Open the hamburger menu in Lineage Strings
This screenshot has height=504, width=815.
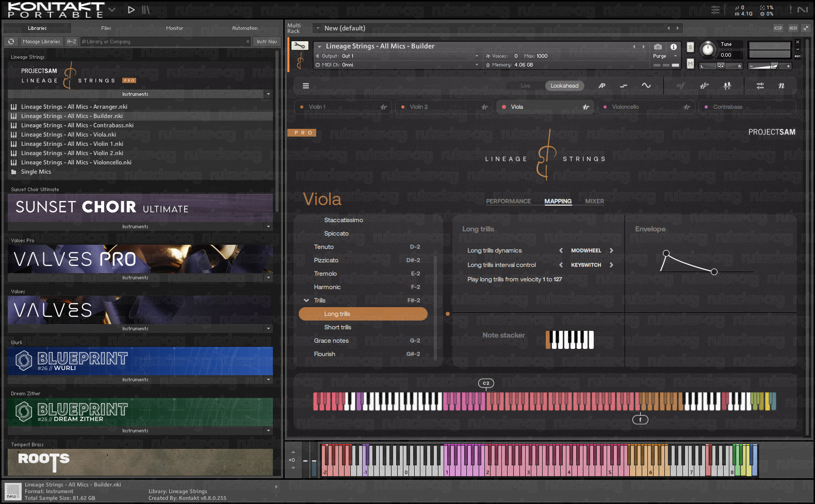pyautogui.click(x=306, y=86)
